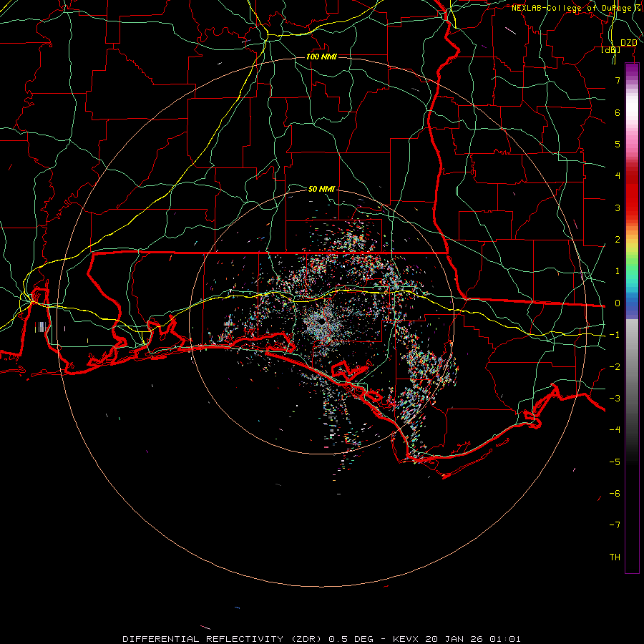Click the ZDR color bar legend
The image size is (644, 644).
coord(632,318)
